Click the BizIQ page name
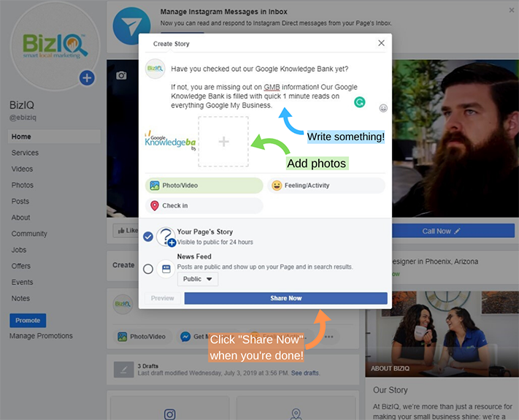Viewport: 519px width, 420px height. click(22, 105)
